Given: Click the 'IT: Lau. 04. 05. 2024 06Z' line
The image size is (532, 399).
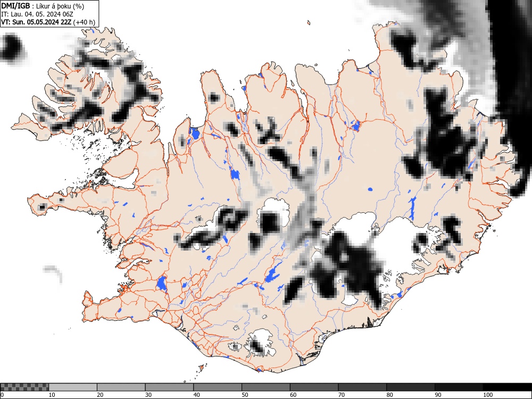Looking at the screenshot, I should (37, 14).
